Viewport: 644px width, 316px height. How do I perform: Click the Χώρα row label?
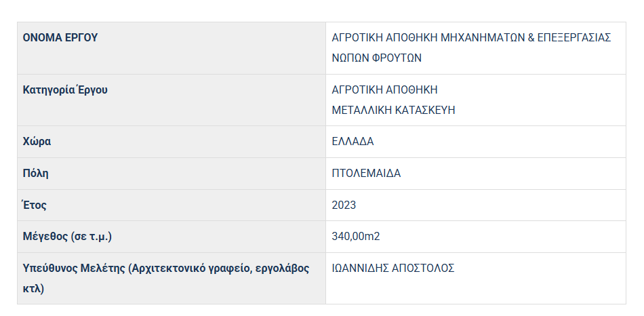[x=37, y=142]
